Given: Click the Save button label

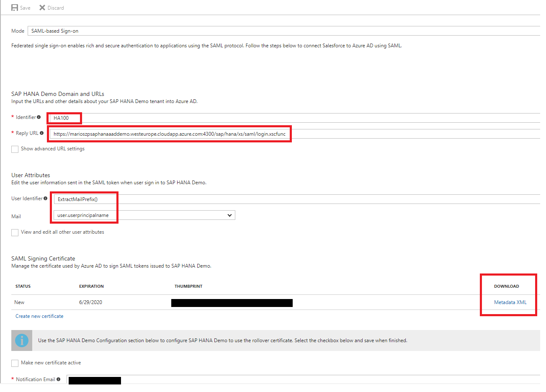Looking at the screenshot, I should click(25, 8).
